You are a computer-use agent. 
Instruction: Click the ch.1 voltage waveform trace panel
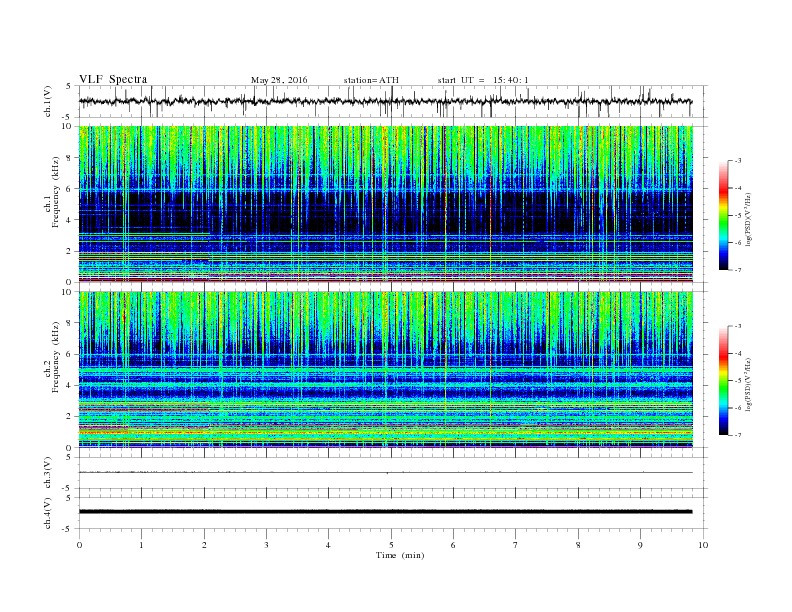pos(392,101)
